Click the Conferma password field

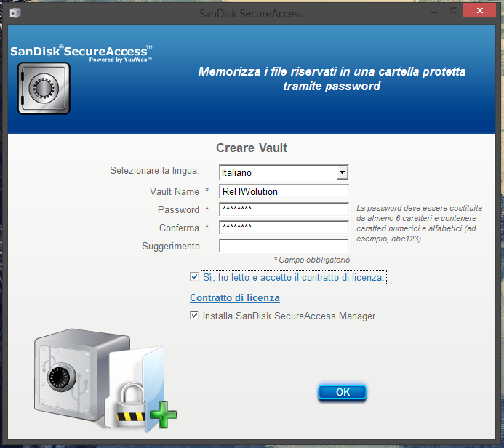(284, 228)
